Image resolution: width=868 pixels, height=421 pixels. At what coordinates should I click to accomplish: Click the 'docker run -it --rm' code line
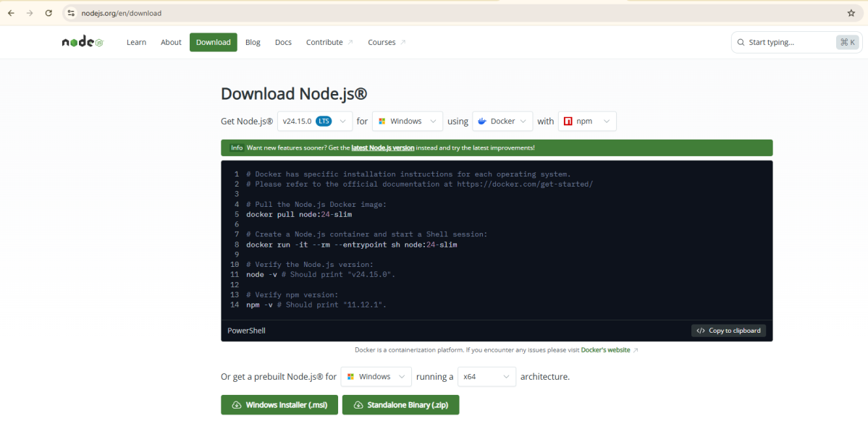[x=352, y=244]
